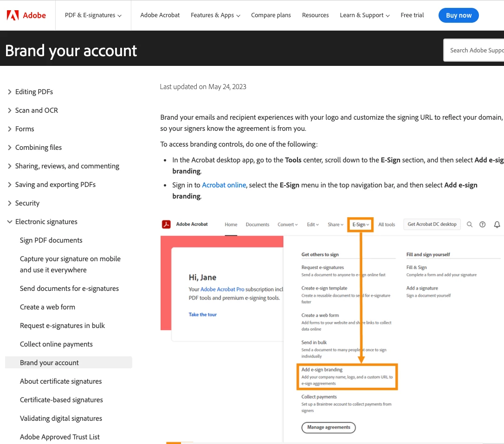Open Collect online payments article

(56, 344)
